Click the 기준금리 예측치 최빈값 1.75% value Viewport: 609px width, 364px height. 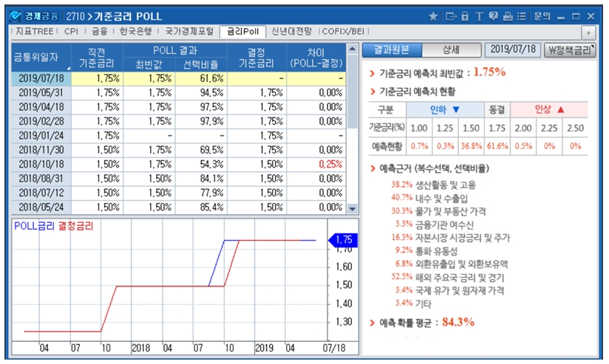490,72
